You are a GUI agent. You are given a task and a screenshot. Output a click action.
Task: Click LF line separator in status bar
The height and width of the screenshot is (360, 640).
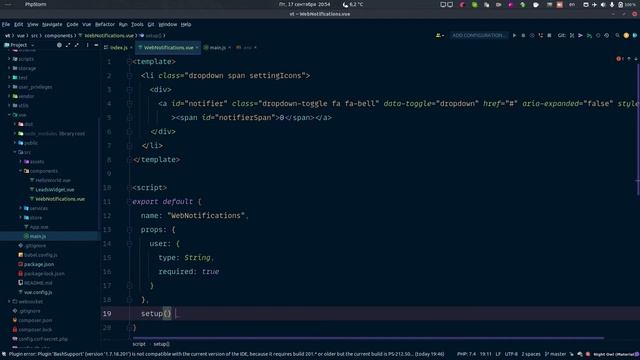(x=498, y=354)
